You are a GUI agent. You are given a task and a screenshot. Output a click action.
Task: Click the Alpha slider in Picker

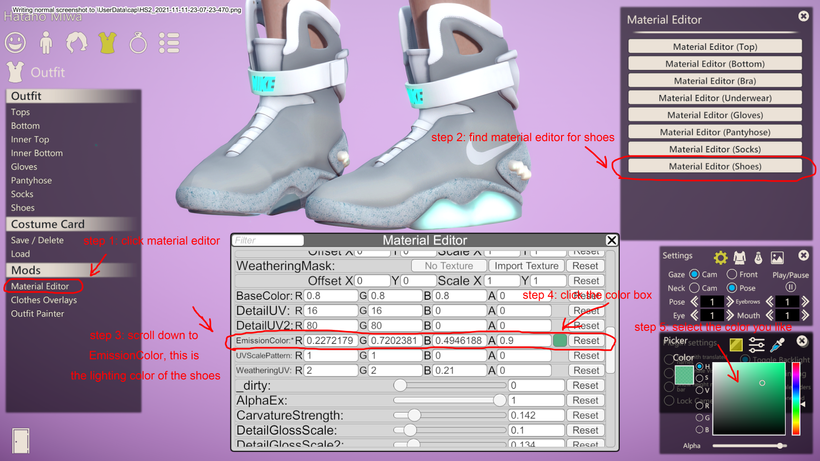click(x=749, y=446)
